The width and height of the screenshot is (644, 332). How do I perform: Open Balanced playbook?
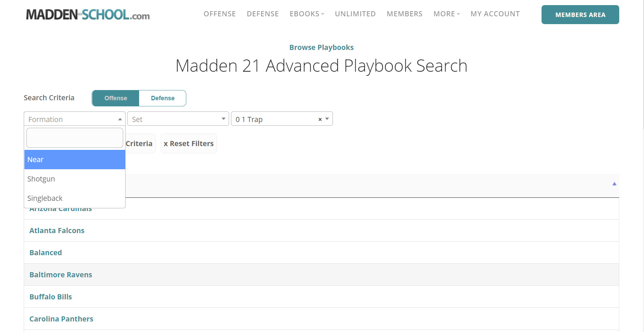(46, 253)
